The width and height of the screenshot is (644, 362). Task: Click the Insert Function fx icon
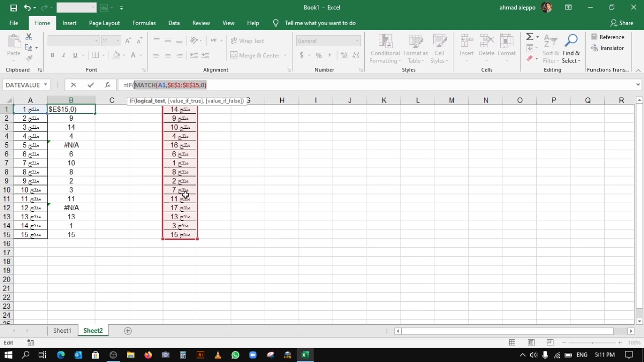pyautogui.click(x=107, y=85)
